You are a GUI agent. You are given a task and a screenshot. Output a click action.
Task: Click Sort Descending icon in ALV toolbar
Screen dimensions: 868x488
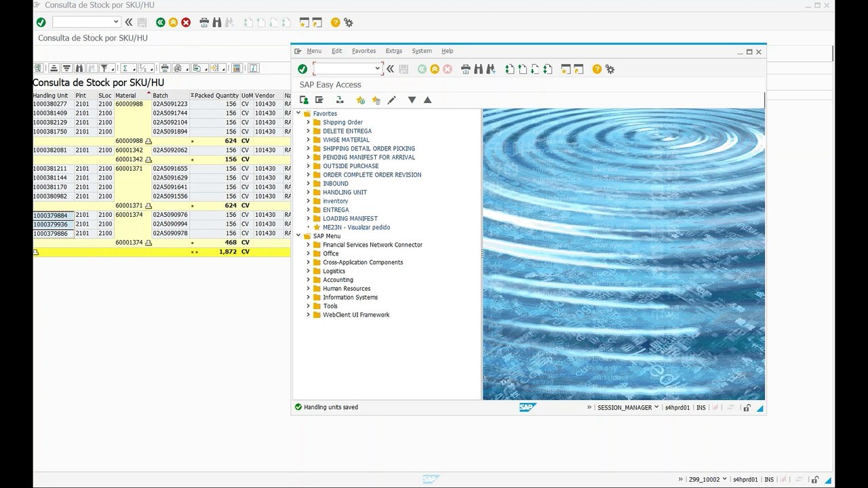[x=66, y=68]
